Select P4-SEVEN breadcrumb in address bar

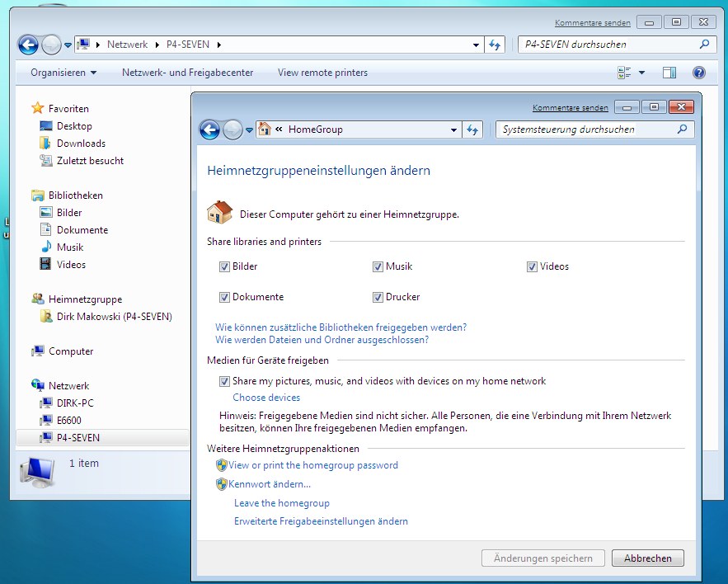coord(188,45)
